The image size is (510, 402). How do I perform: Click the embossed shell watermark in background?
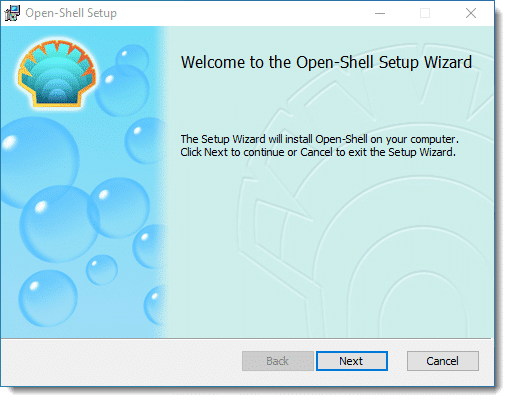(367, 213)
